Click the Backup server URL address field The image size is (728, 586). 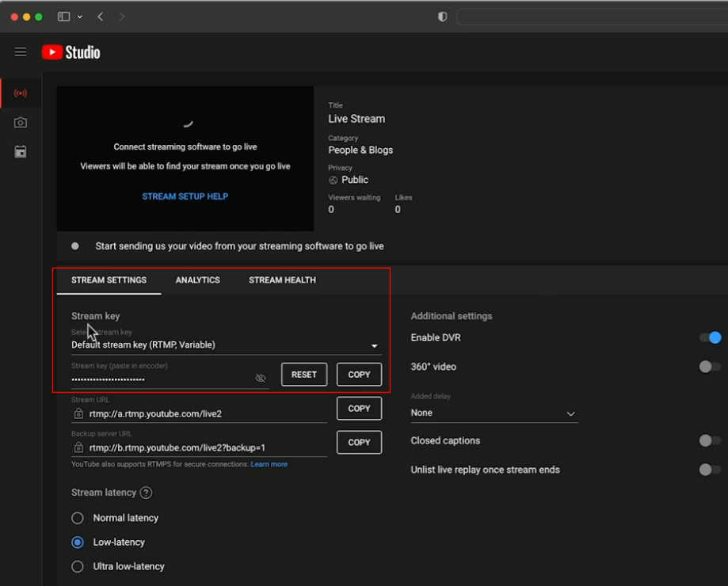[x=199, y=447]
